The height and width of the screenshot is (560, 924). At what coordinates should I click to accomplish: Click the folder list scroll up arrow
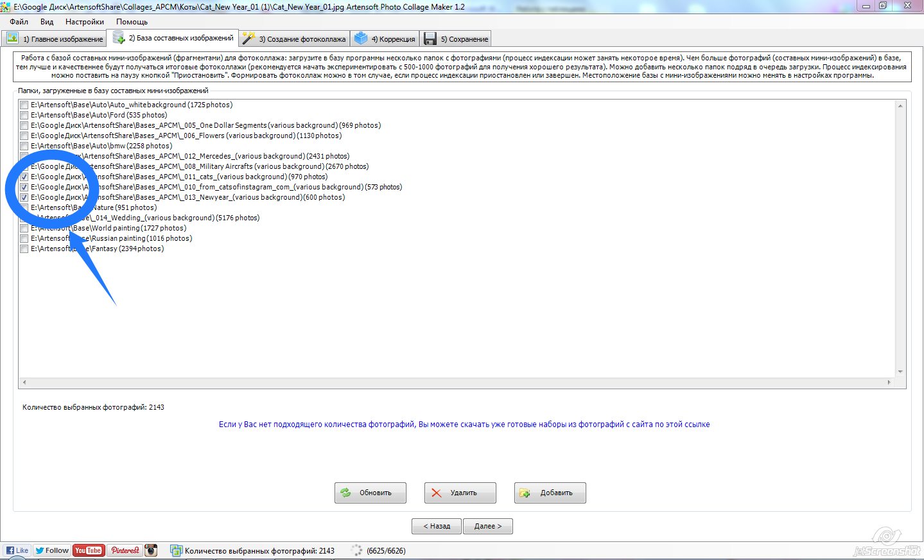pos(900,105)
